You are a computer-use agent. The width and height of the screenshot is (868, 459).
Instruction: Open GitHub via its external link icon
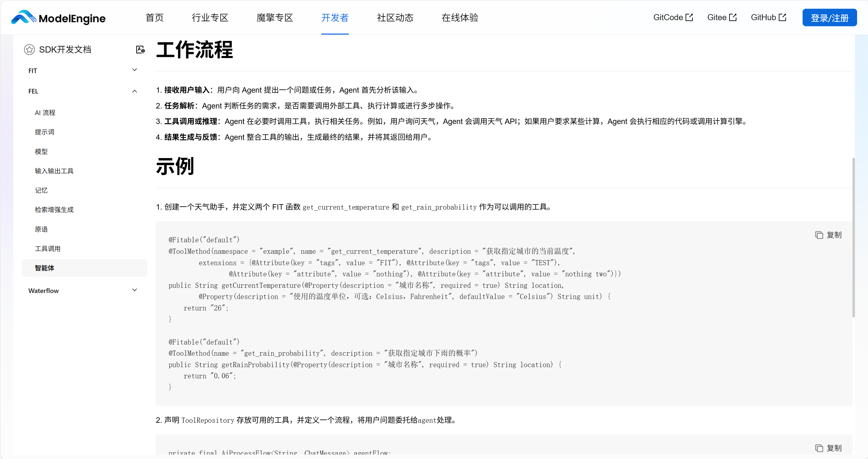click(x=782, y=17)
